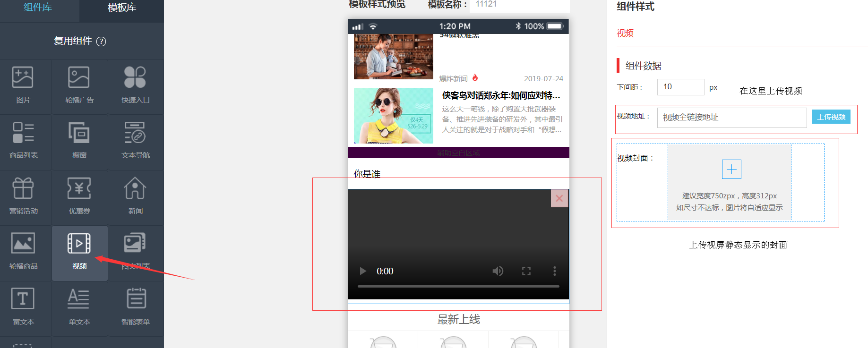Play the video in the preview
This screenshot has width=868, height=348.
click(363, 271)
